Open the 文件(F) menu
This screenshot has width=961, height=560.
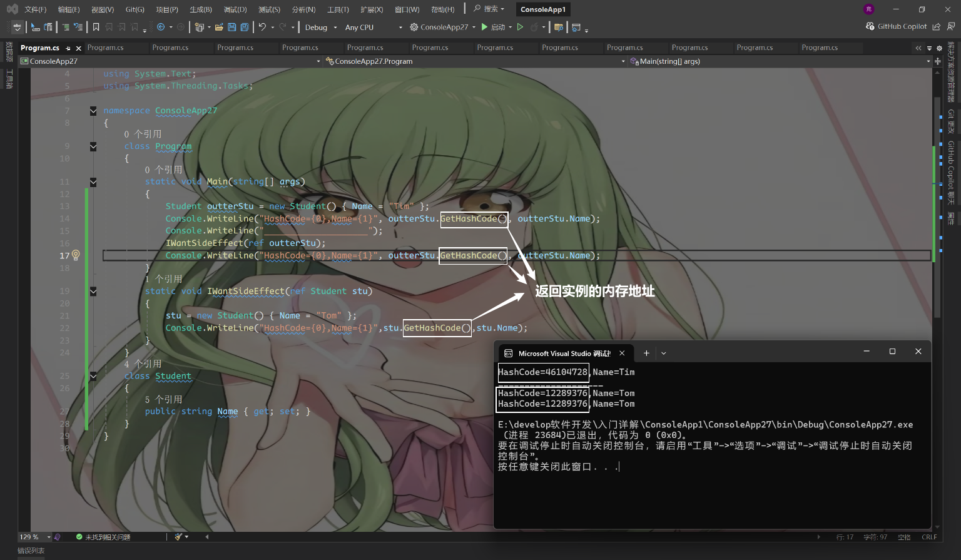pos(36,9)
